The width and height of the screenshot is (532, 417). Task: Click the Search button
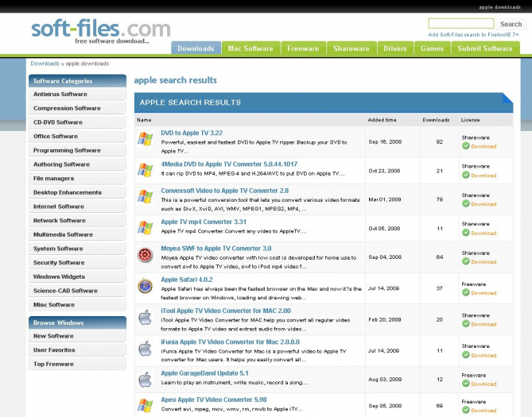tap(511, 24)
